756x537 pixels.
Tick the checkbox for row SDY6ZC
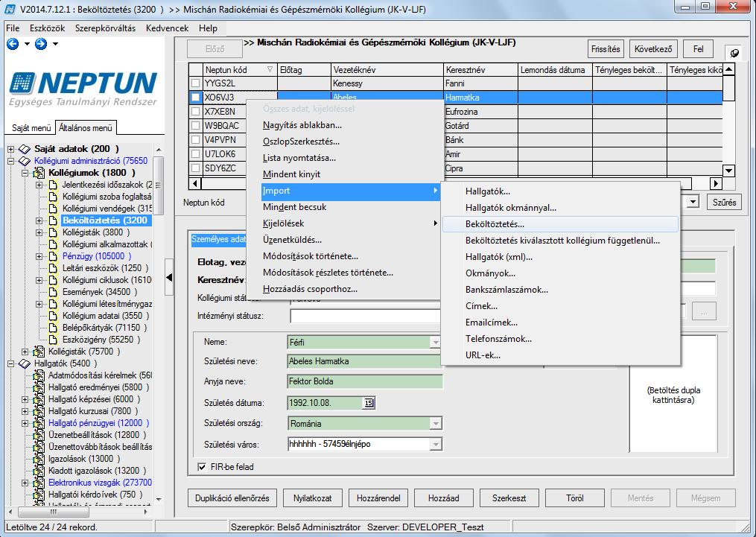tap(196, 168)
